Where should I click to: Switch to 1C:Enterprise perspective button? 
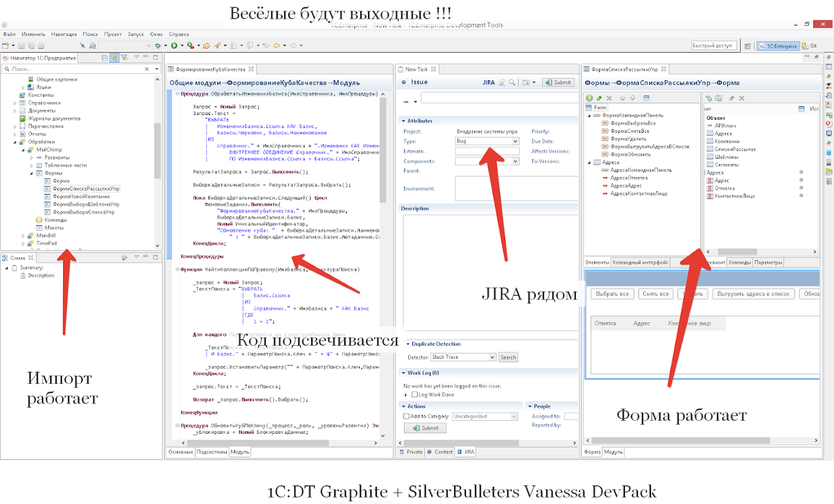[778, 45]
